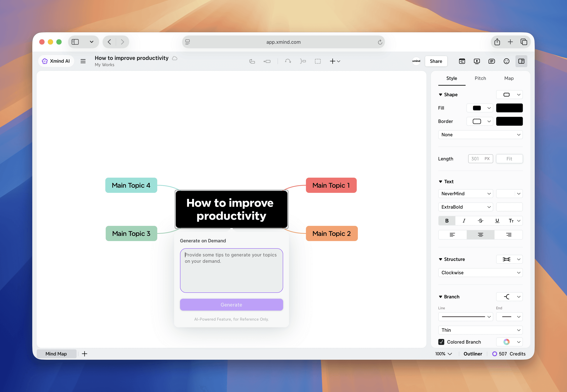The image size is (567, 392).
Task: Toggle the format side panel icon
Action: (521, 61)
